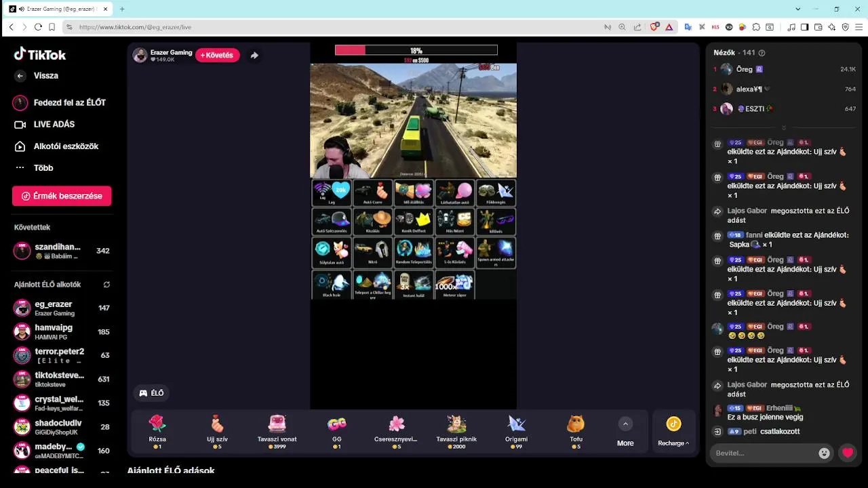
Task: Click the ÉLŐ game badge
Action: pyautogui.click(x=152, y=393)
